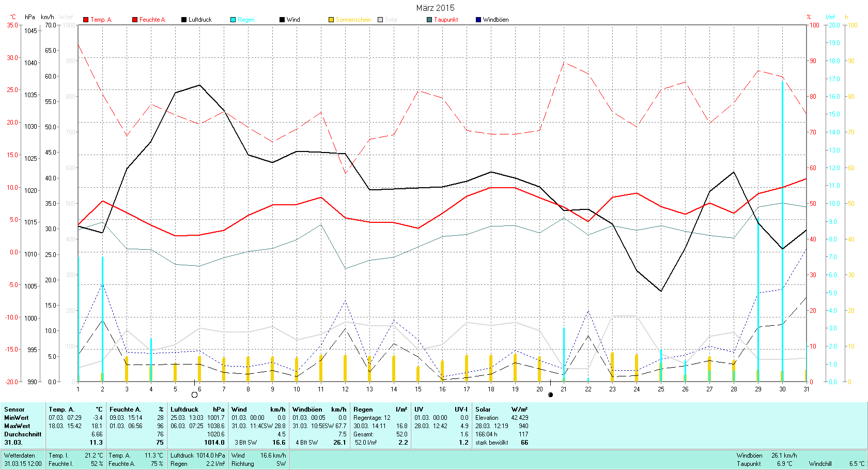
Task: Click the MaxWert row label
Action: [17, 426]
